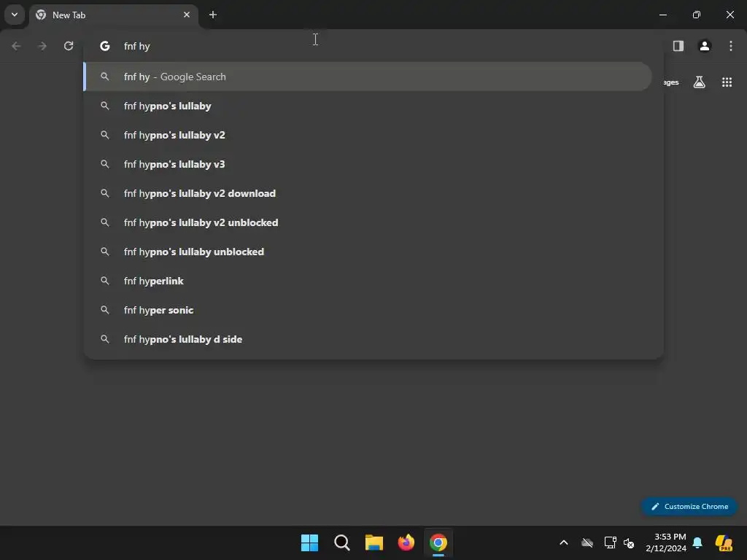The width and height of the screenshot is (747, 560).
Task: Open clock showing 3:53 PM
Action: tap(666, 542)
